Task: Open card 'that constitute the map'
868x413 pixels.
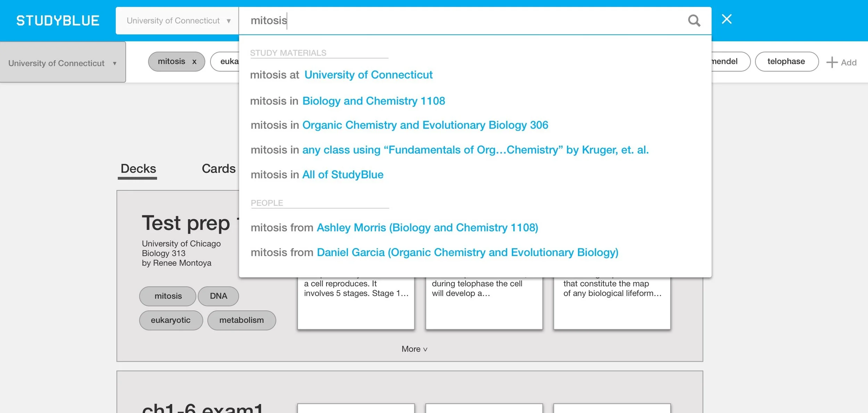Action: point(612,303)
